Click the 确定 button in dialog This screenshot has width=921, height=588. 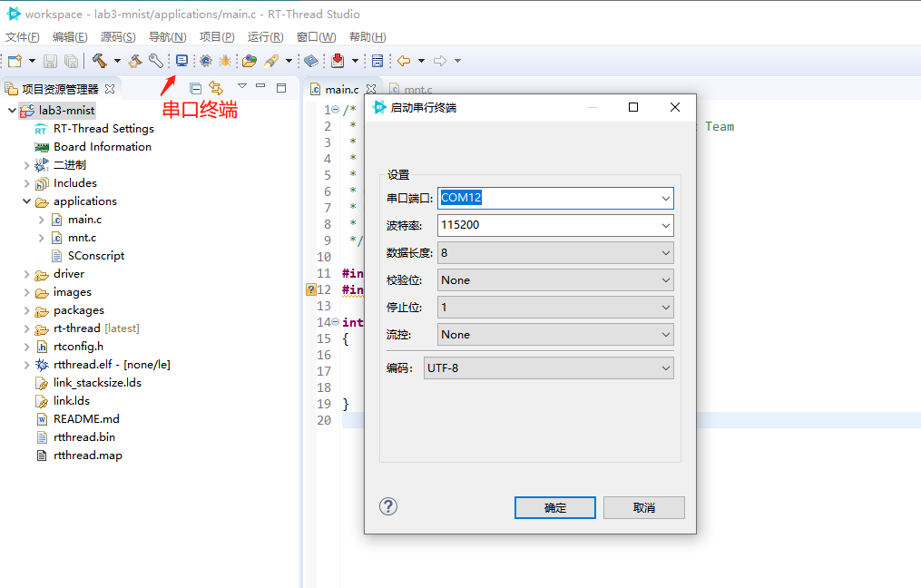pyautogui.click(x=555, y=507)
